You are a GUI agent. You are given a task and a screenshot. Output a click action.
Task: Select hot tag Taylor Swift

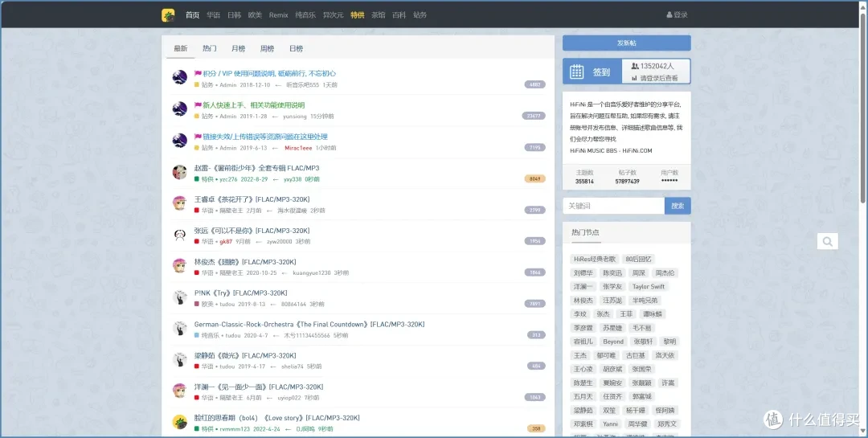point(649,287)
